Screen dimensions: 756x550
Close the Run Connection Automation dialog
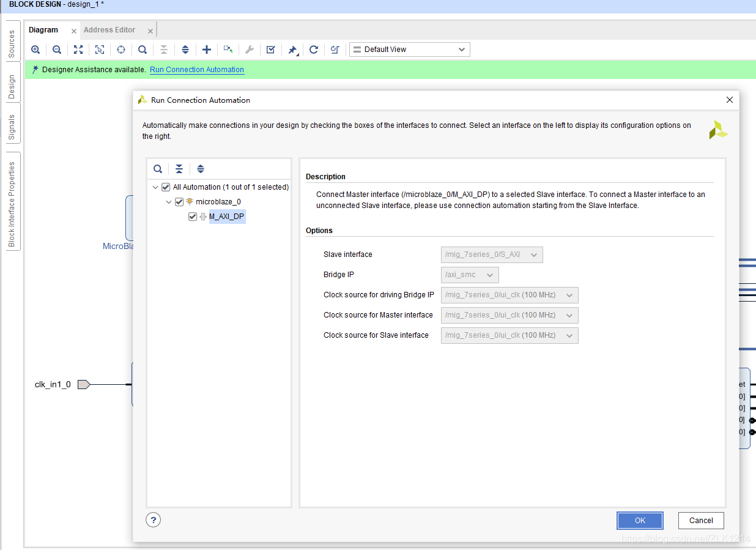[x=729, y=100]
